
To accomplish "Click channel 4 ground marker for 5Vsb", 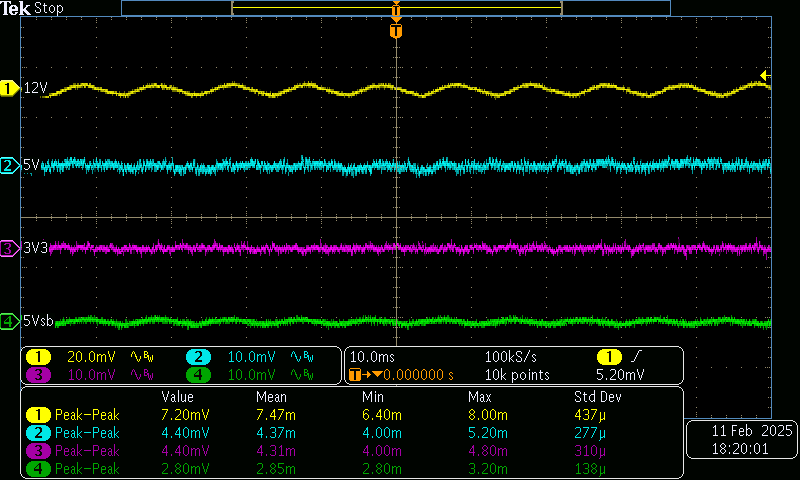I will point(9,321).
